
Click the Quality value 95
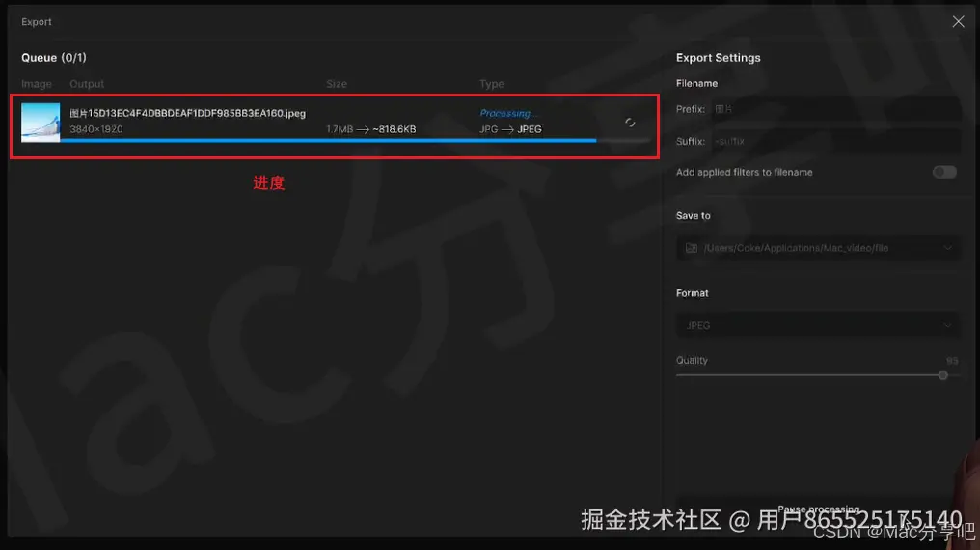[x=952, y=361]
